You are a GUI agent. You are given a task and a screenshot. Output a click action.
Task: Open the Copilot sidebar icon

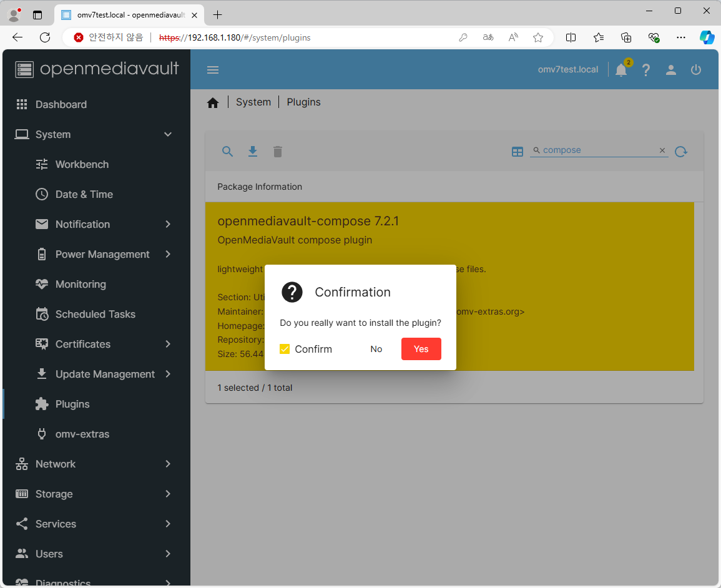(x=706, y=37)
